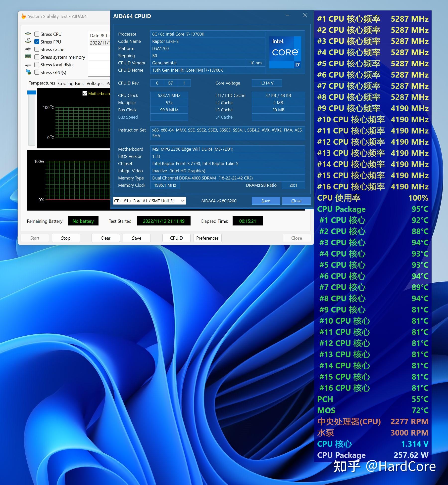The width and height of the screenshot is (448, 485).
Task: Click the BIOS Version value 1.33
Action: 228,156
